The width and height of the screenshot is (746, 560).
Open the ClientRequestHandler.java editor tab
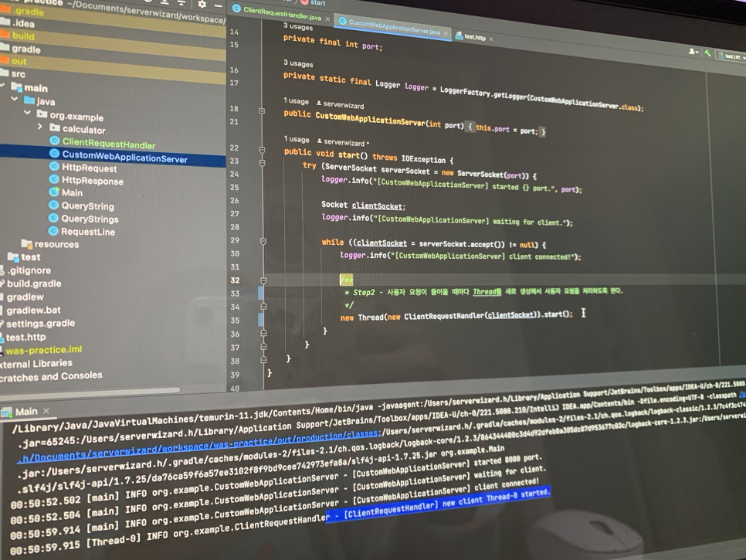(282, 14)
